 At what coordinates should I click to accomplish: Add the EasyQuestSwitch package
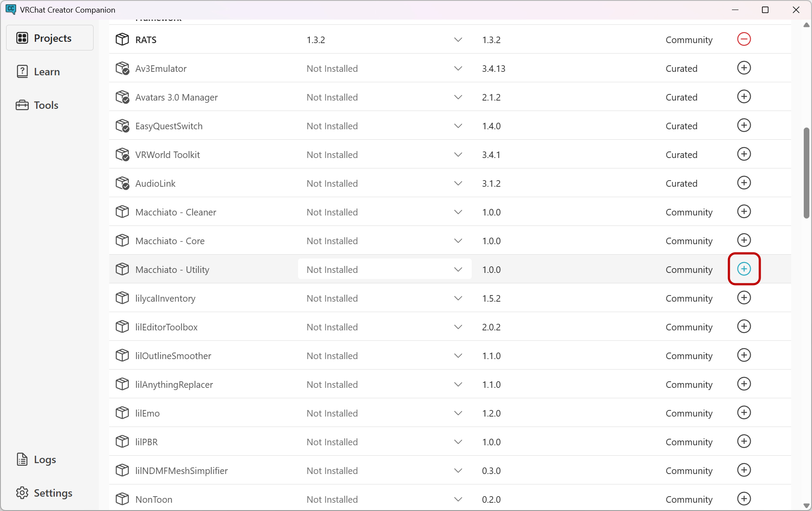click(x=744, y=125)
